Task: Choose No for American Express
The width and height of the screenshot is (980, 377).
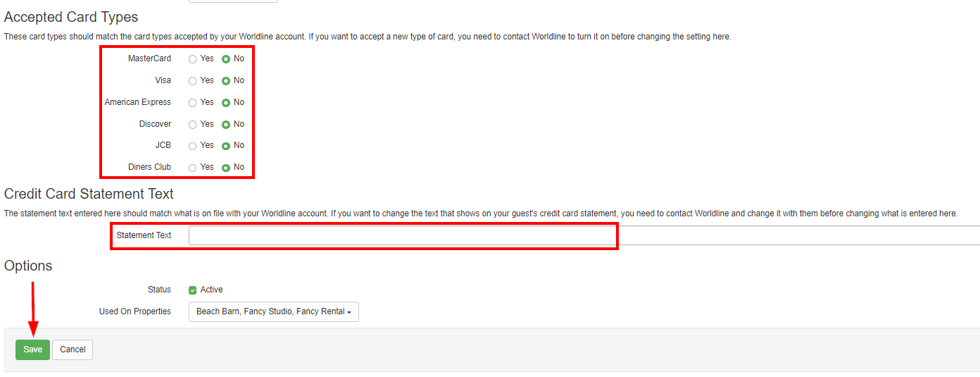Action: 226,103
